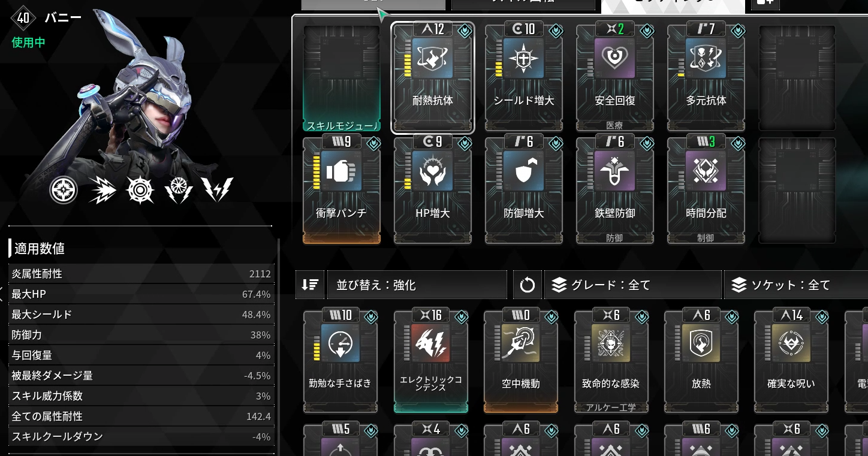Viewport: 868px width, 456px height.
Task: Click the add preset plus tab
Action: 764,4
